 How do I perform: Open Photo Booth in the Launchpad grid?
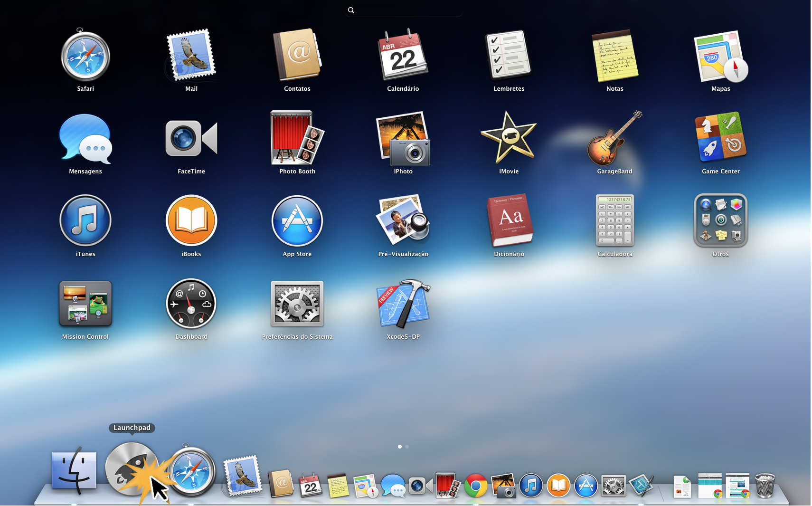tap(297, 138)
